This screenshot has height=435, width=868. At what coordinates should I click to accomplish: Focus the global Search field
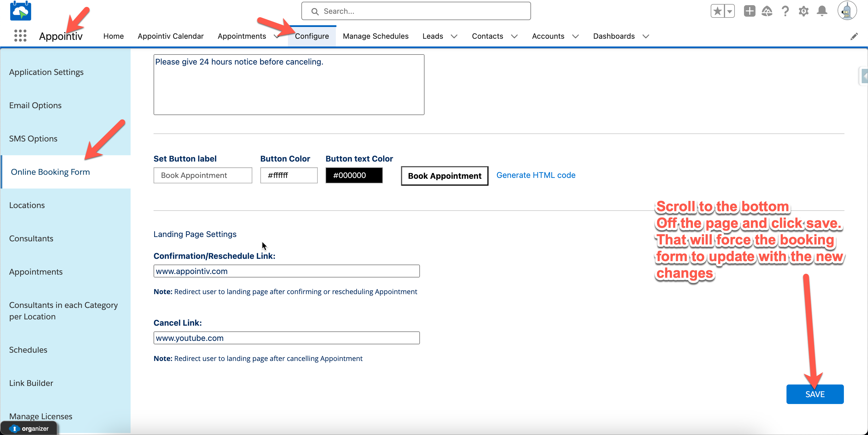416,11
